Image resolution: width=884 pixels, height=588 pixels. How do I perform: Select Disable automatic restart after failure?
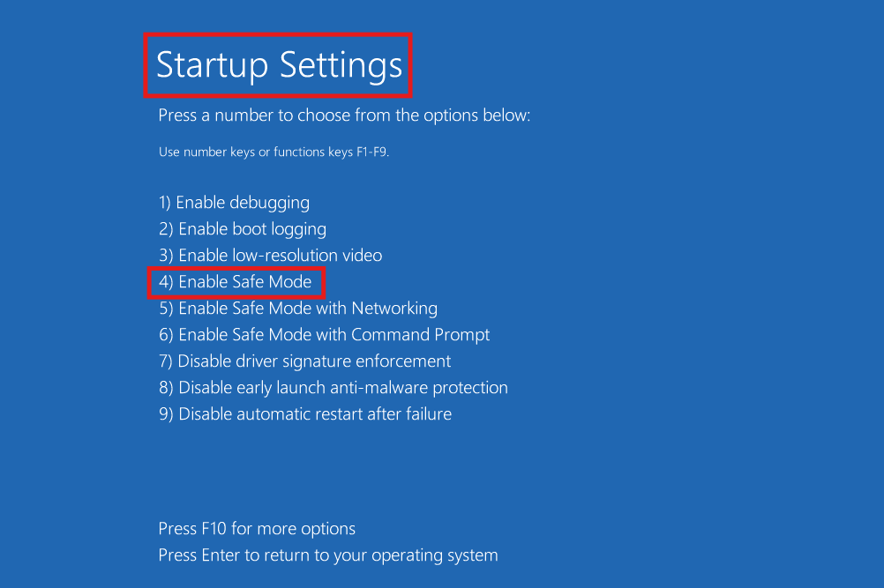(304, 413)
